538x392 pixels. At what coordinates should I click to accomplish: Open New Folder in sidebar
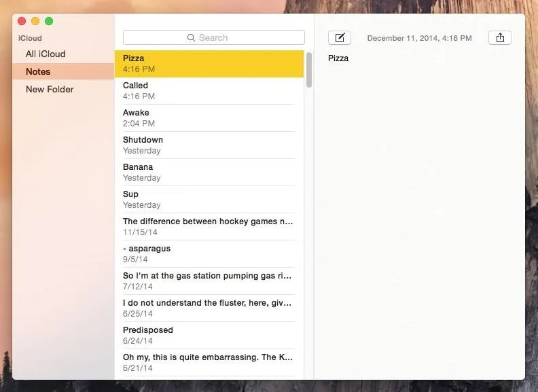50,89
